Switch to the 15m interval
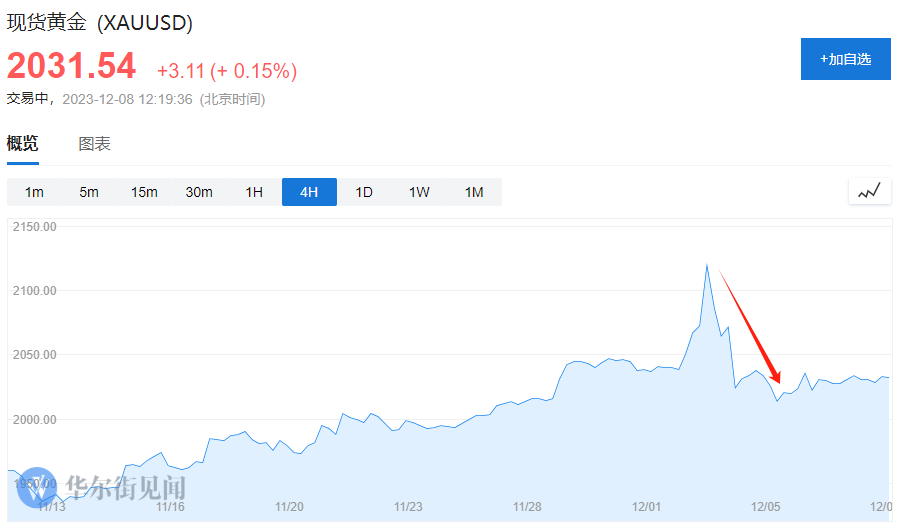 click(x=144, y=192)
